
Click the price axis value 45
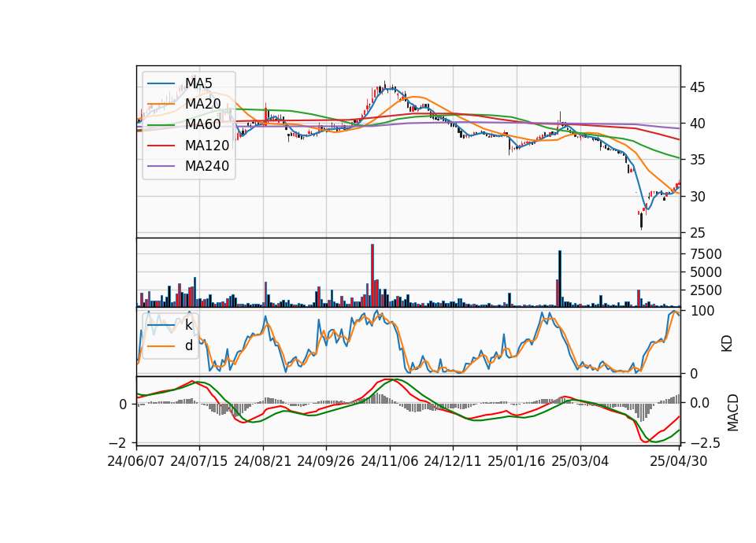coord(697,87)
